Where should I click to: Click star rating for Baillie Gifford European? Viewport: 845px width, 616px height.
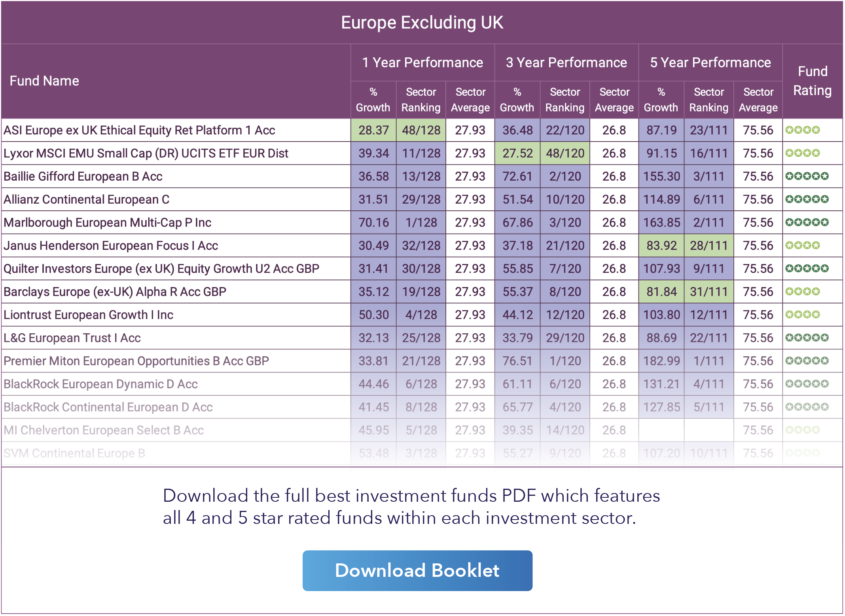[x=807, y=176]
